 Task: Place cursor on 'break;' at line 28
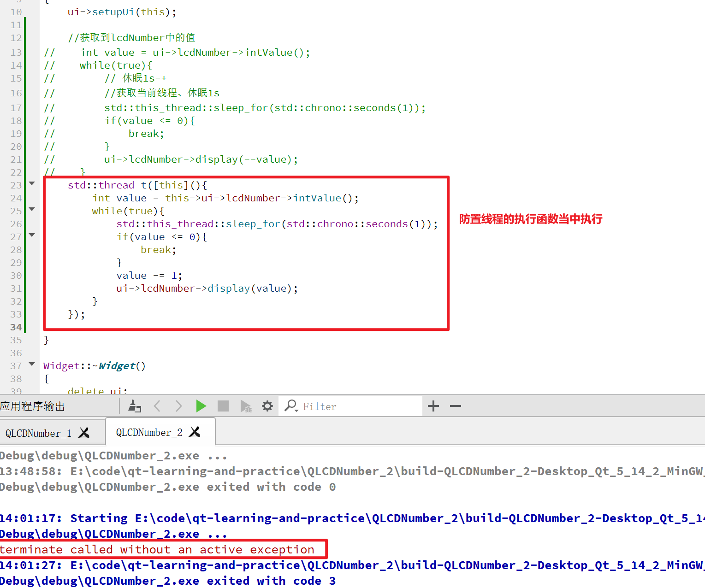[x=158, y=250]
